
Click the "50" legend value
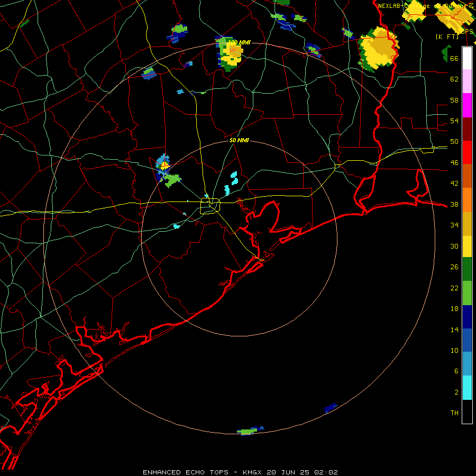coord(454,142)
